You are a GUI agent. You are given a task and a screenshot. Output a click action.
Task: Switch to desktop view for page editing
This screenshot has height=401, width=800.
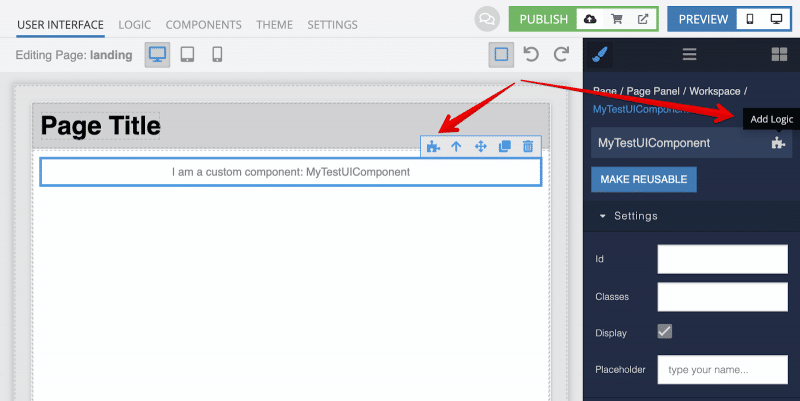[x=157, y=54]
